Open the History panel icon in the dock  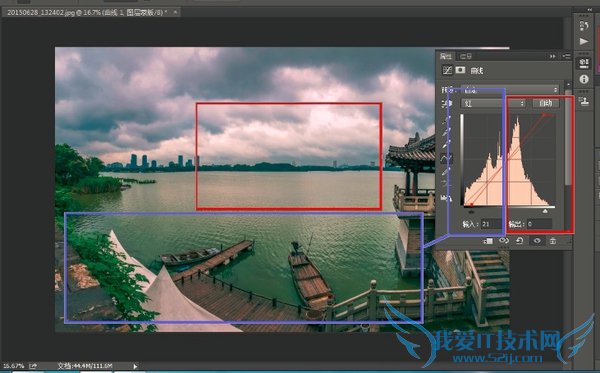pos(584,26)
